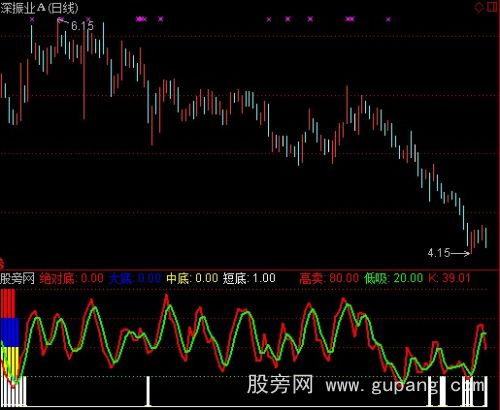This screenshot has height=410, width=500.
Task: Select the yellow 中底: 0.00 indicator value
Action: point(192,278)
